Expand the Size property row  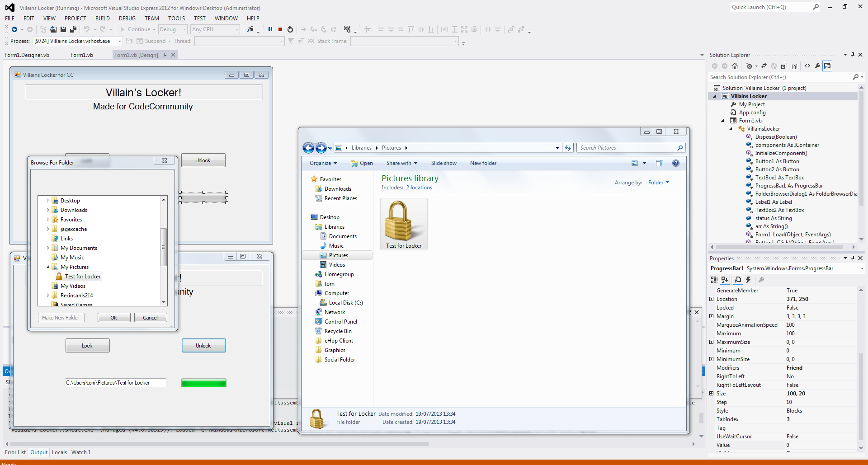pos(712,394)
